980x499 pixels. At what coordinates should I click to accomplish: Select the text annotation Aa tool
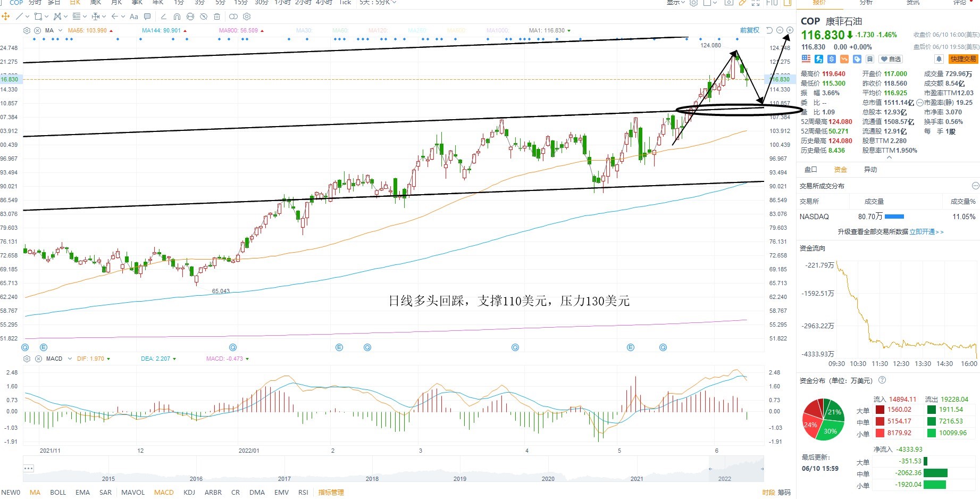point(134,16)
